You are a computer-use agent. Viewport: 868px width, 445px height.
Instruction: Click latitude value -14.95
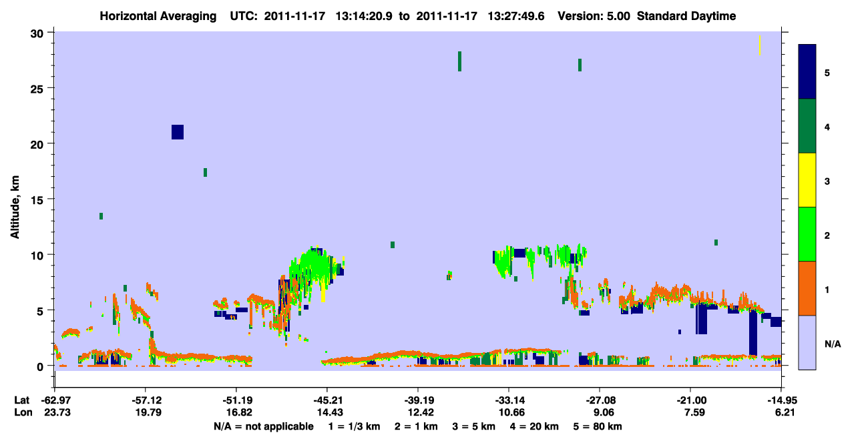click(x=781, y=400)
